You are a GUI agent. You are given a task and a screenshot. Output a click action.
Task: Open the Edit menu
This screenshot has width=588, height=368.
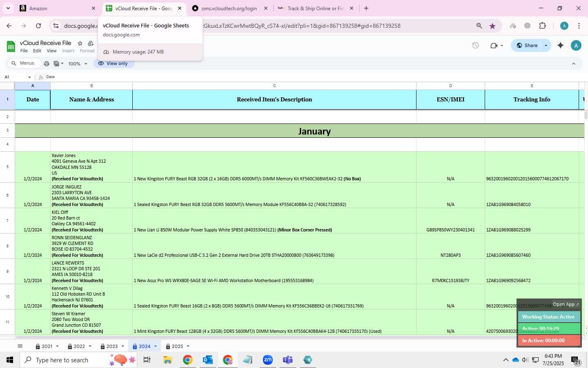pyautogui.click(x=37, y=51)
